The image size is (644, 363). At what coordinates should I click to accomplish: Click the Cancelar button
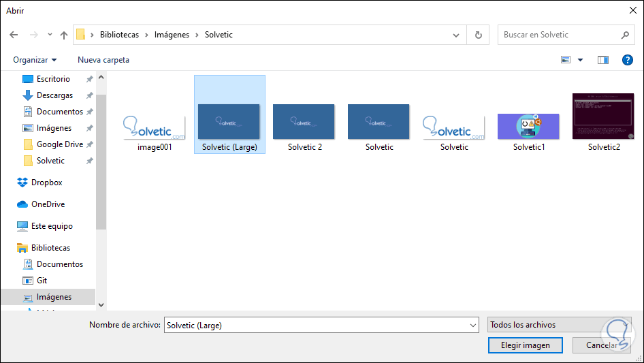pyautogui.click(x=601, y=345)
